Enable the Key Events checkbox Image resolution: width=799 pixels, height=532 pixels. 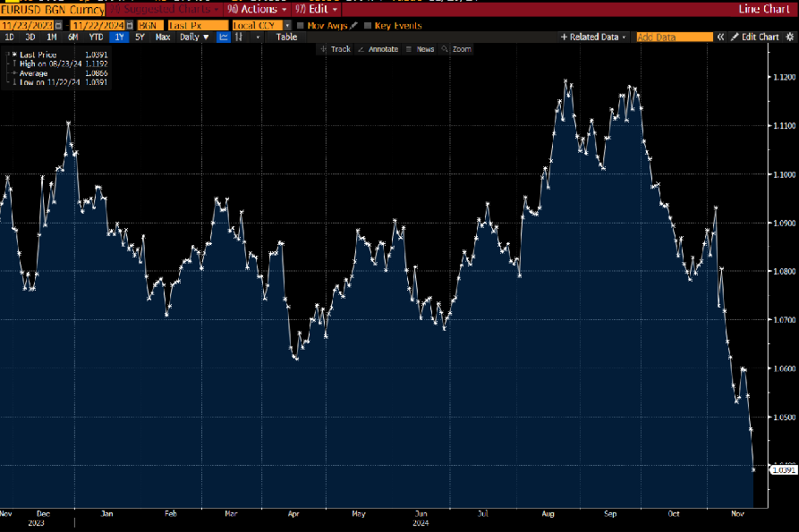[x=368, y=25]
